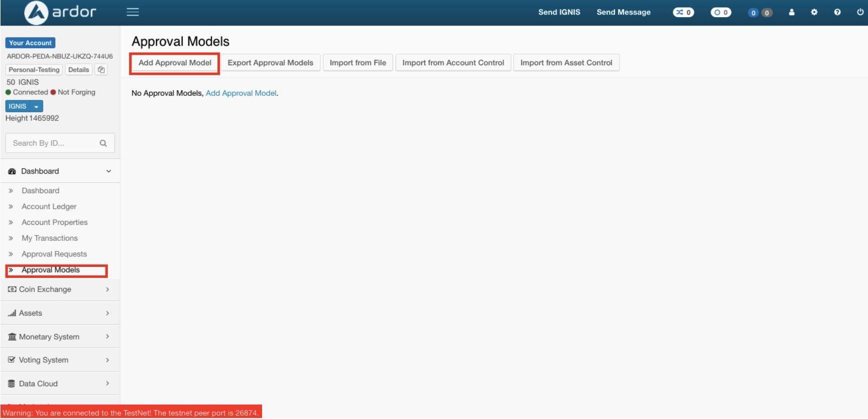Select Approval Requests in the sidebar

(x=54, y=254)
